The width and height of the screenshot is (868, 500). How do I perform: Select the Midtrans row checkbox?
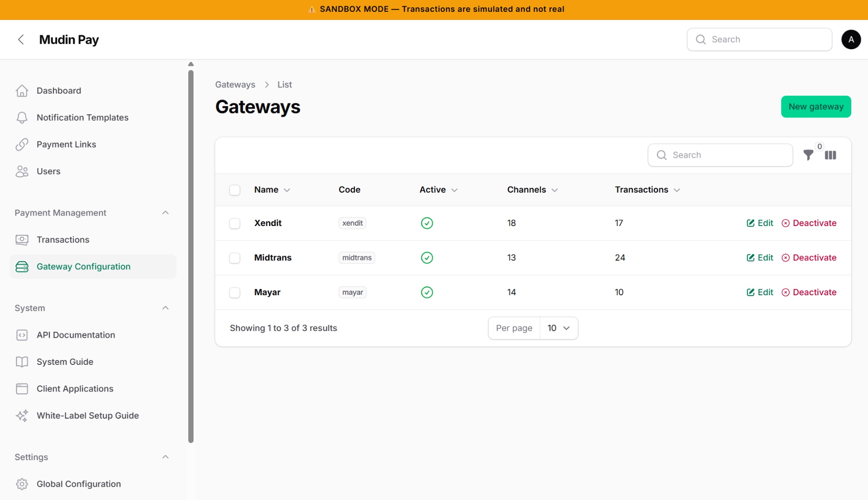coord(235,258)
